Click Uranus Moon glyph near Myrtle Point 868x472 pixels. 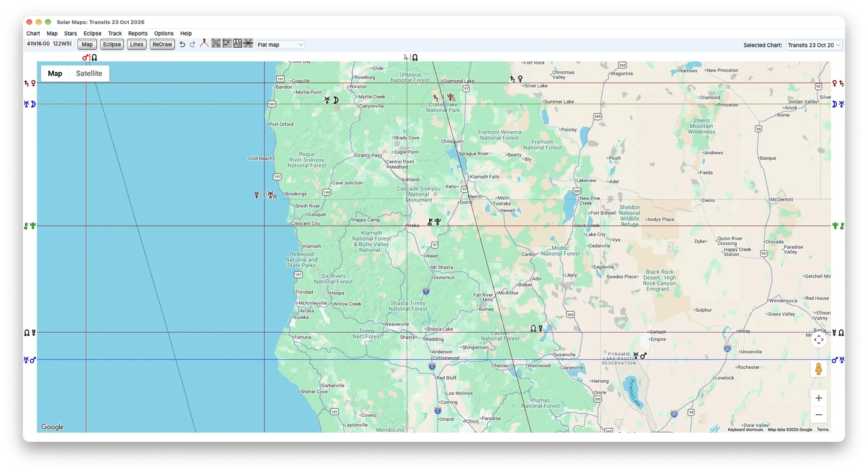[332, 100]
